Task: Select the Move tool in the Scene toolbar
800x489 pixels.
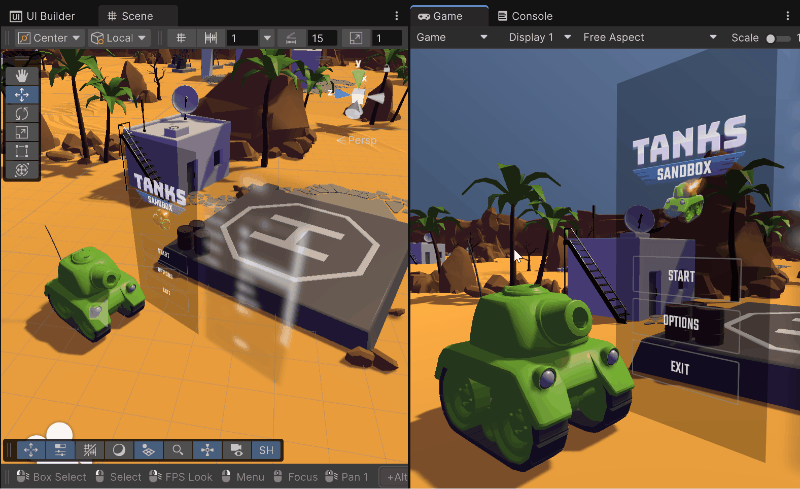Action: 22,95
